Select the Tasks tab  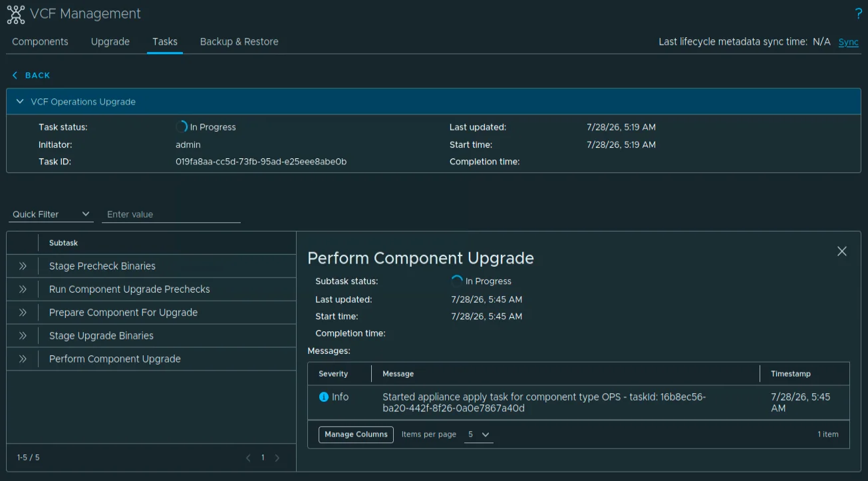point(165,41)
